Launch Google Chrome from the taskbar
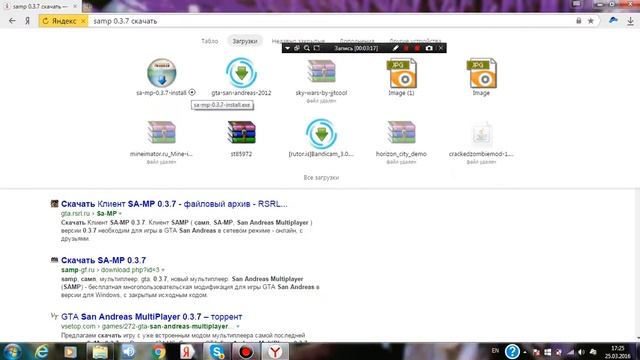 [x=158, y=351]
